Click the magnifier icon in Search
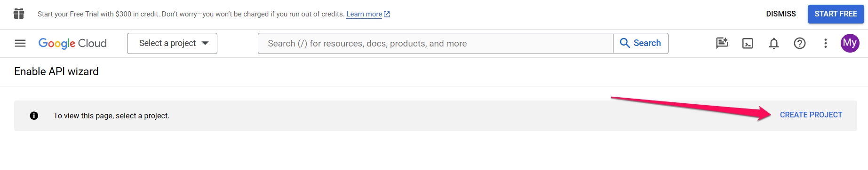 (625, 43)
